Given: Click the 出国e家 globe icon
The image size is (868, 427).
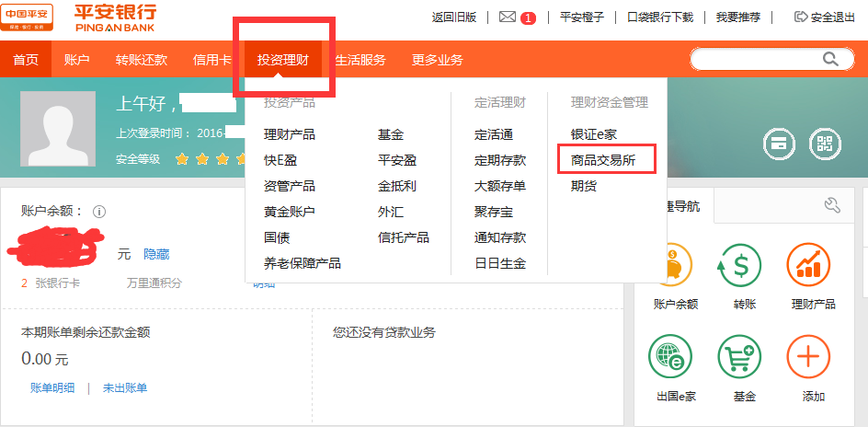Looking at the screenshot, I should coord(670,357).
